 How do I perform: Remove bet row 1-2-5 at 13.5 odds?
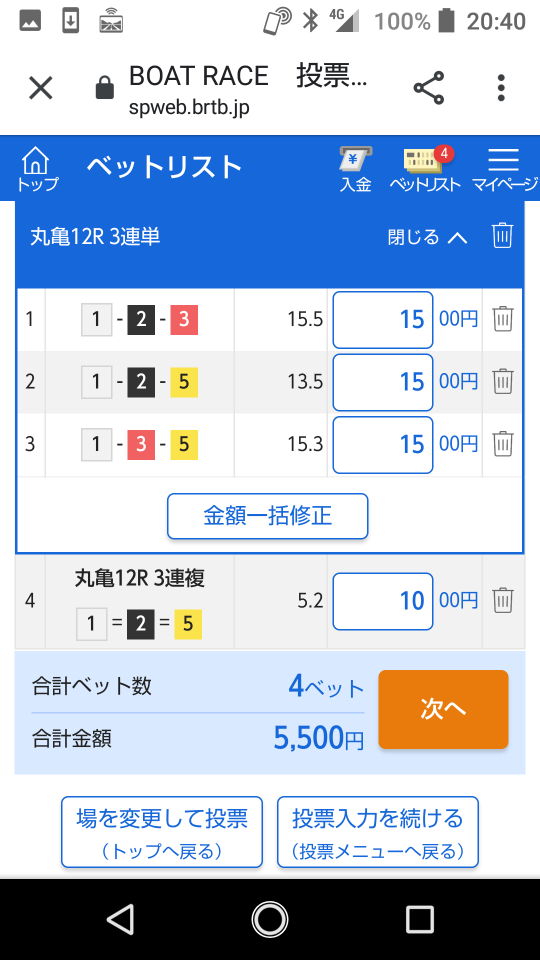pyautogui.click(x=503, y=381)
